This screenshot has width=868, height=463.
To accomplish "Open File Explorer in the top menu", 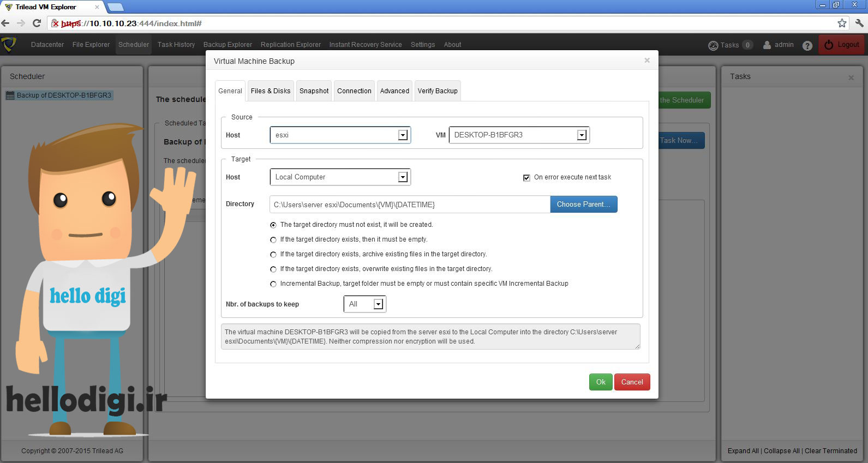I will pos(91,45).
